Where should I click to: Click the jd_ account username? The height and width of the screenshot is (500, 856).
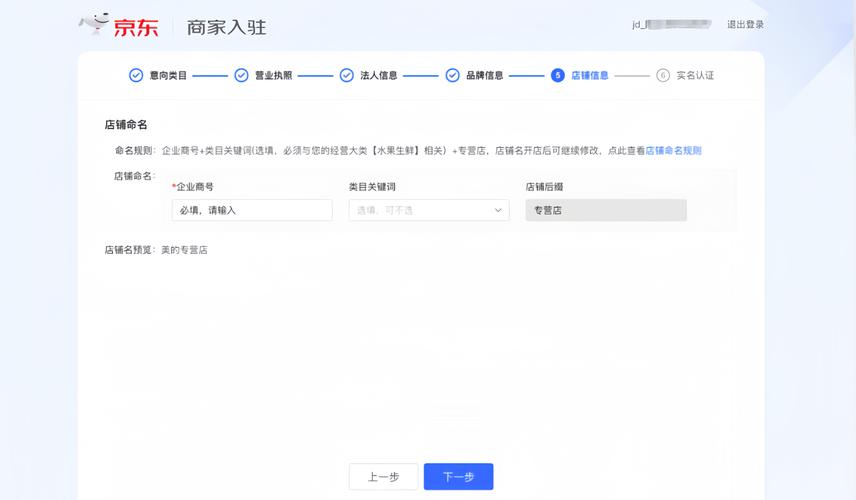671,25
